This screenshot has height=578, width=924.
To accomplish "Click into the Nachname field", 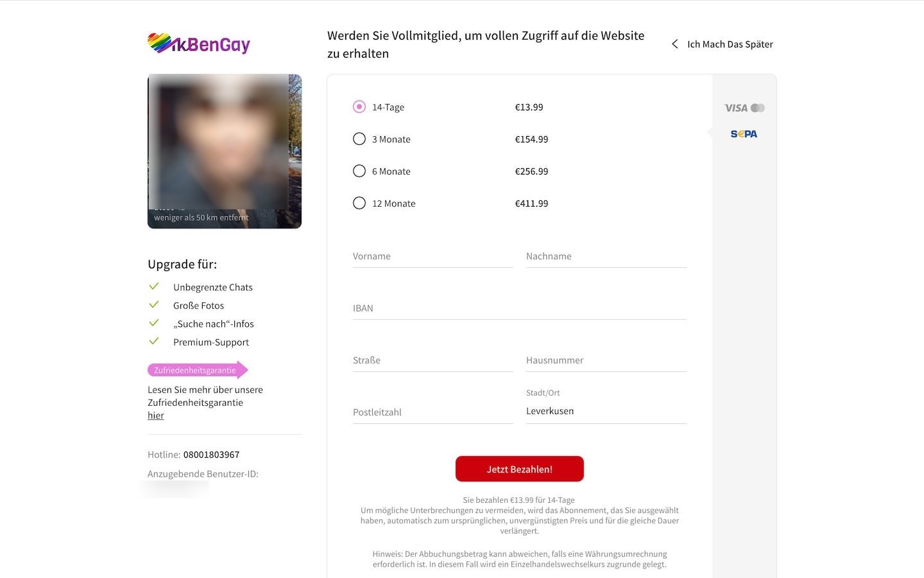I will click(x=606, y=256).
